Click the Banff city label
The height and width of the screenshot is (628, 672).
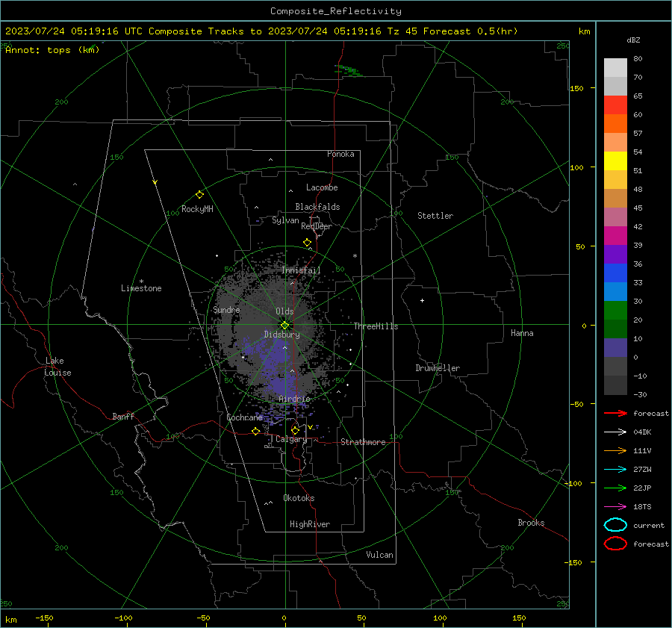pyautogui.click(x=123, y=416)
